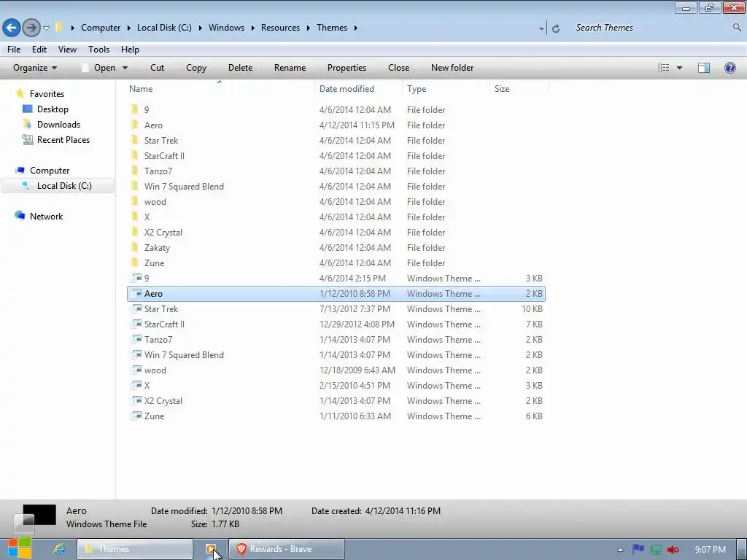Open the Help menu
The image size is (747, 560).
tap(130, 49)
